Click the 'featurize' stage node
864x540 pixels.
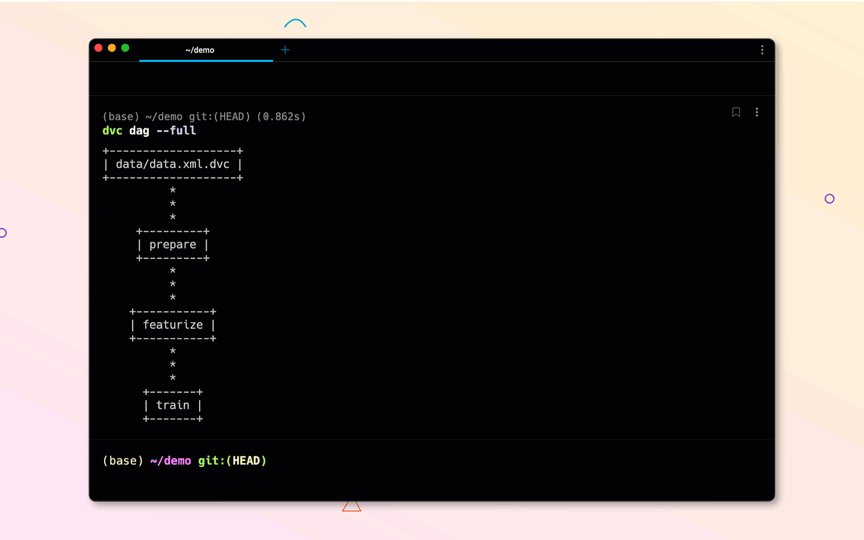click(x=172, y=325)
